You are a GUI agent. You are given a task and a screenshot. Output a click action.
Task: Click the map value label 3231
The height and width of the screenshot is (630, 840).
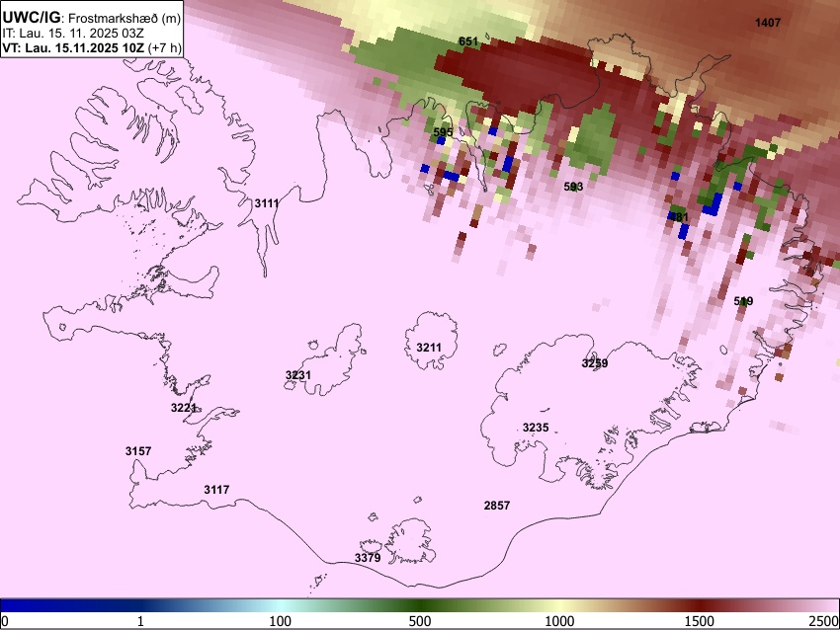298,374
